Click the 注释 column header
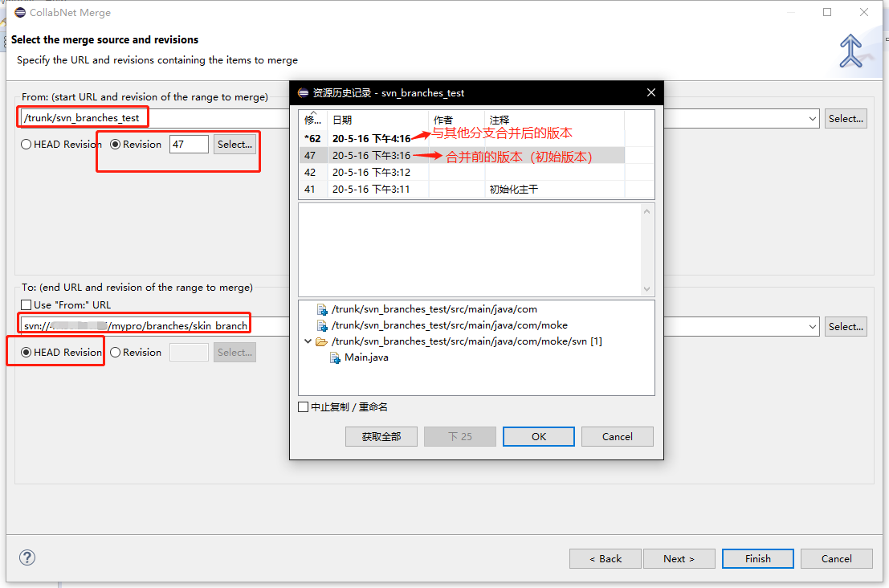Viewport: 889px width, 588px height. (x=554, y=120)
